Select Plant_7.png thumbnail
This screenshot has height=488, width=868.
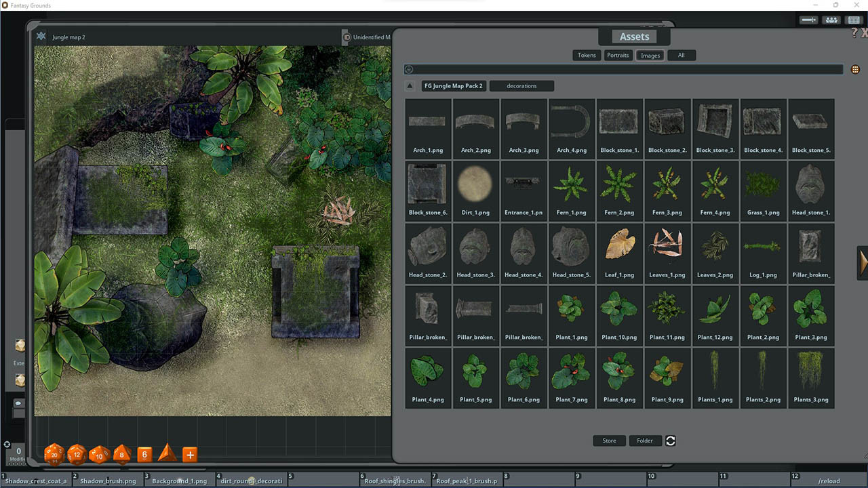(572, 378)
